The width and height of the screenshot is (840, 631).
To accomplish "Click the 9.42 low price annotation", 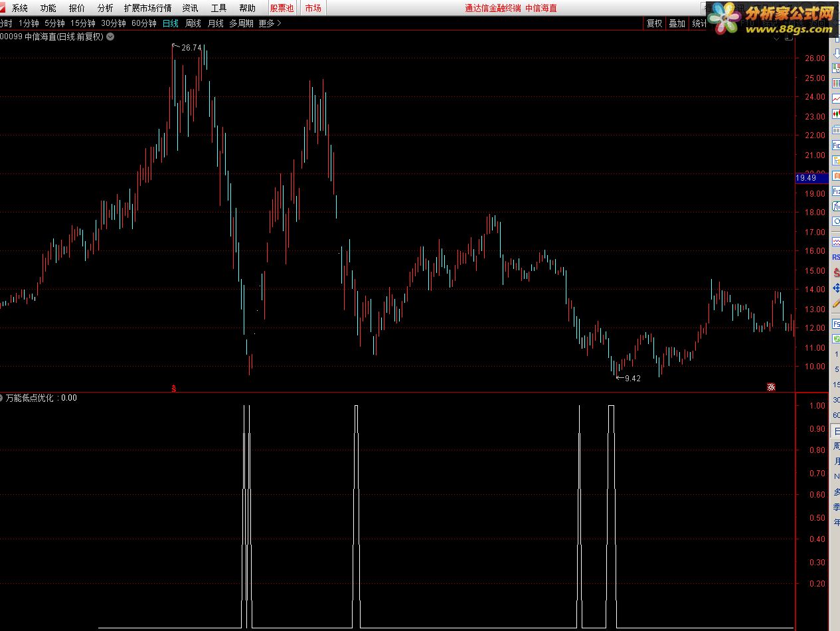I will coord(633,379).
